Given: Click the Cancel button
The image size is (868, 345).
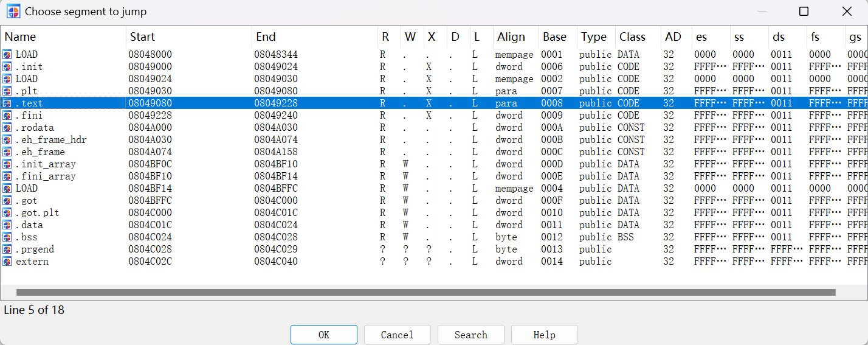Looking at the screenshot, I should coord(397,335).
